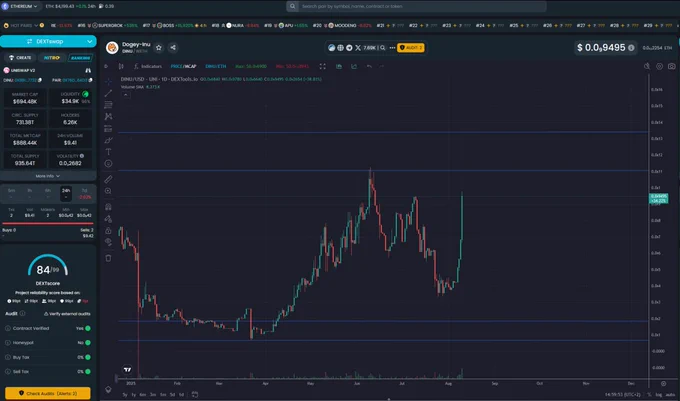Toggle percent scale on chart

649,394
